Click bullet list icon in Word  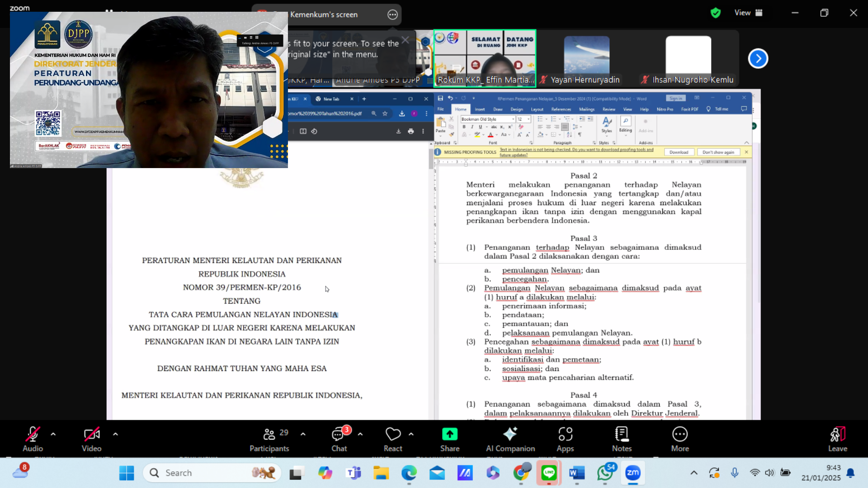pyautogui.click(x=540, y=119)
